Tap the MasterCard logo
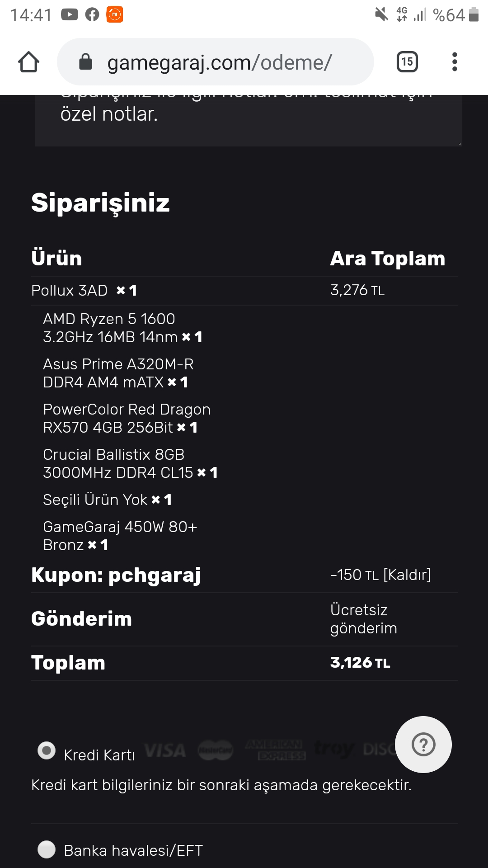Screen dimensions: 488x868 216,751
